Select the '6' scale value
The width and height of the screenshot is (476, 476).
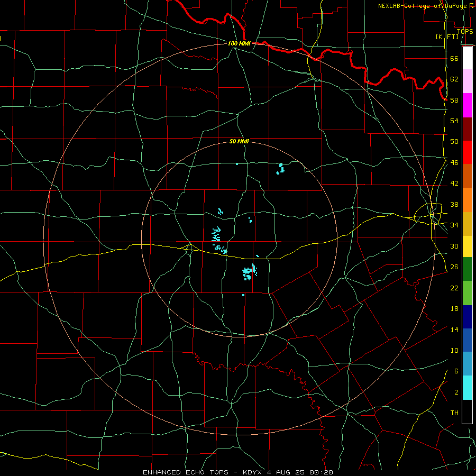pos(456,371)
